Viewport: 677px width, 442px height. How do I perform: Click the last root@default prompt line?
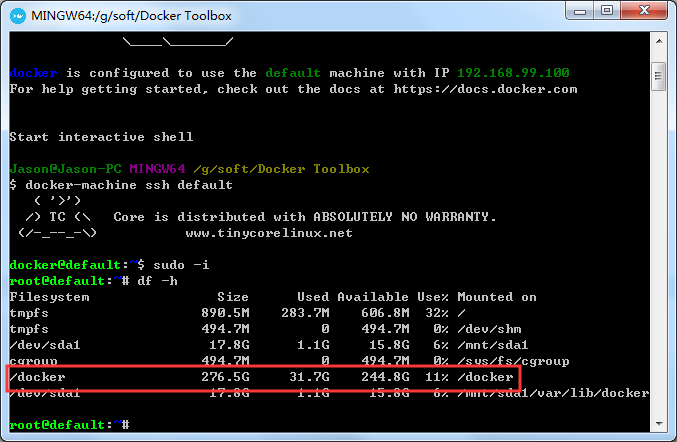70,425
